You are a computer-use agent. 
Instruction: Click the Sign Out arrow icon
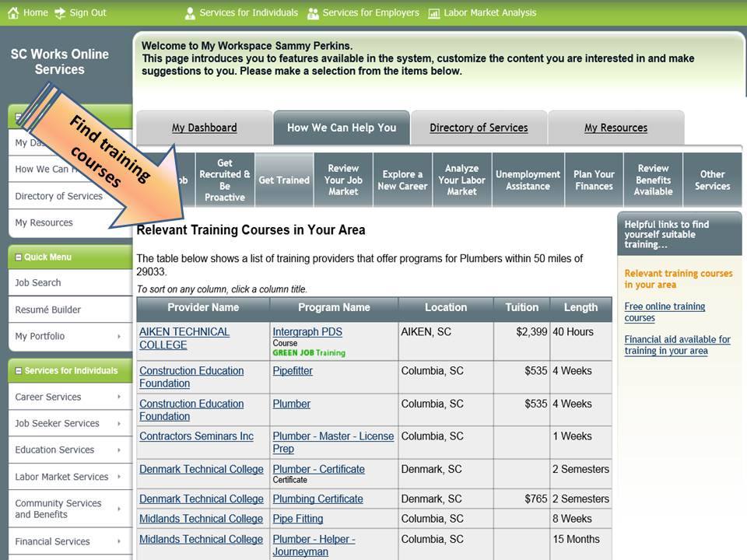[60, 13]
